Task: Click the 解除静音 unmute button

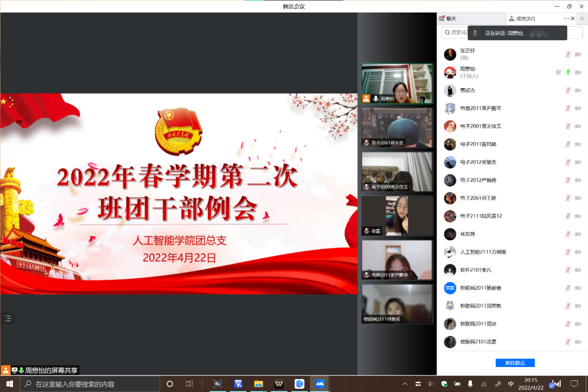Action: click(515, 363)
